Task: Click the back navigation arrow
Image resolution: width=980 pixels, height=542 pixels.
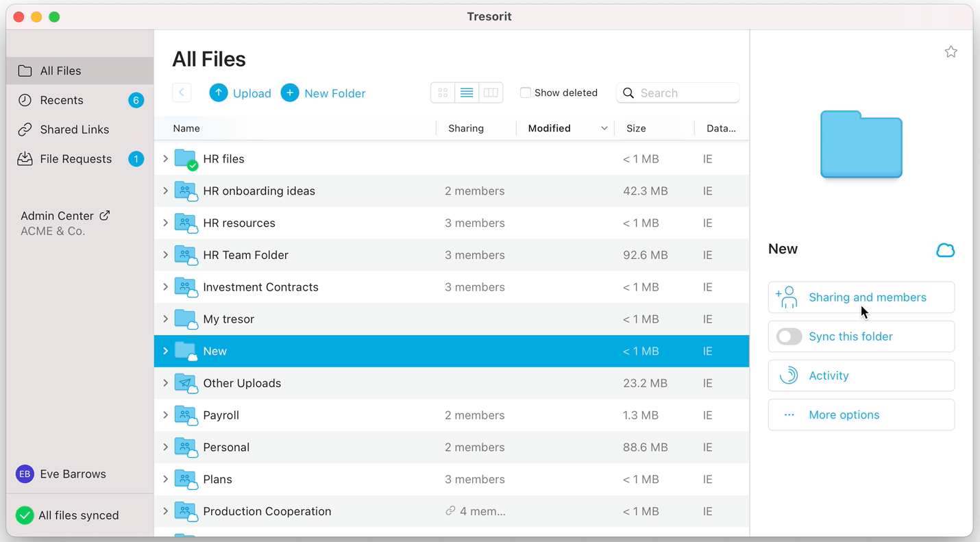Action: 182,93
